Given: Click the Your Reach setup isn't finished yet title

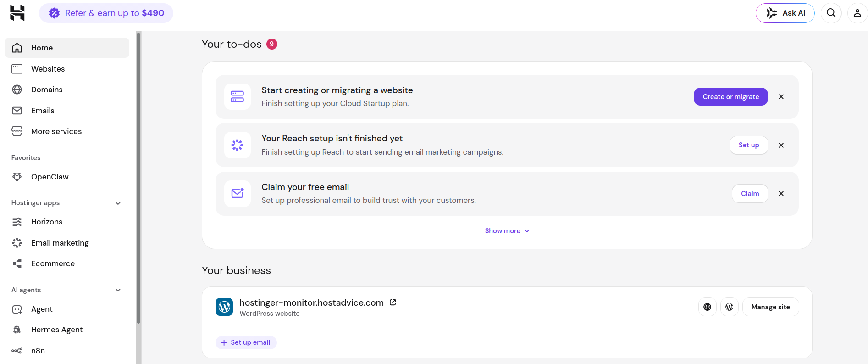Looking at the screenshot, I should [332, 139].
